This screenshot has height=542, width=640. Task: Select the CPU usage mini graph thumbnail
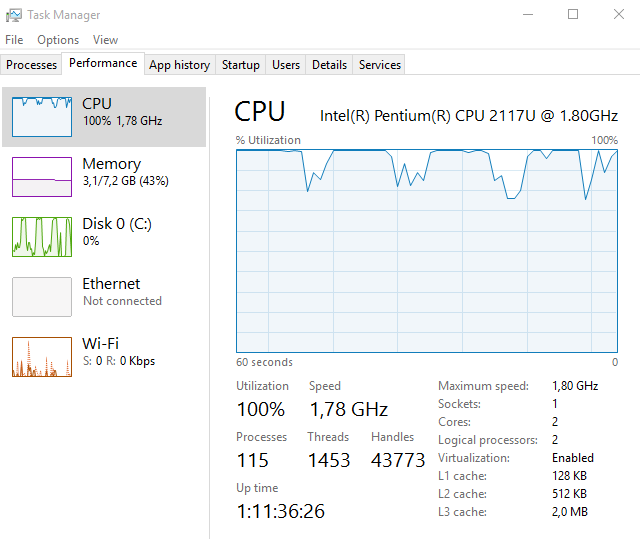point(42,117)
